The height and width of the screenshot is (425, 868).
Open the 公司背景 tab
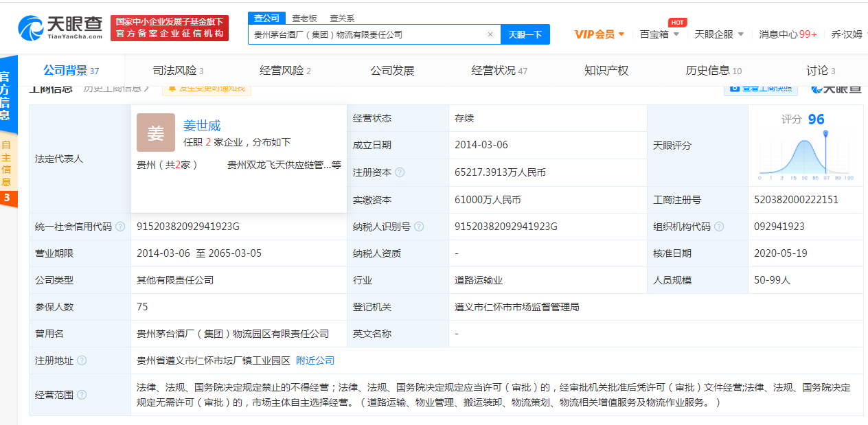pos(71,70)
